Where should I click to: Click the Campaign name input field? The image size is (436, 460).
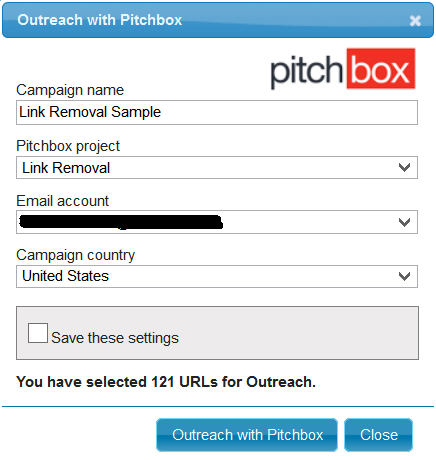tap(217, 112)
